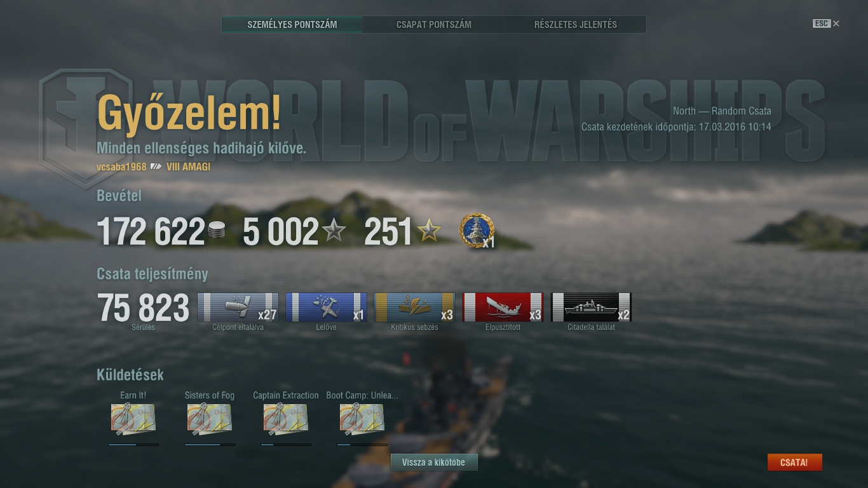
Task: Click the gold free XP star
Action: tap(429, 231)
